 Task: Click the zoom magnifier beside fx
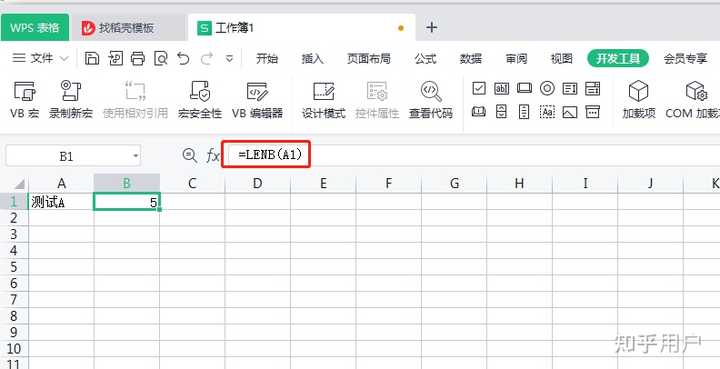(x=189, y=155)
